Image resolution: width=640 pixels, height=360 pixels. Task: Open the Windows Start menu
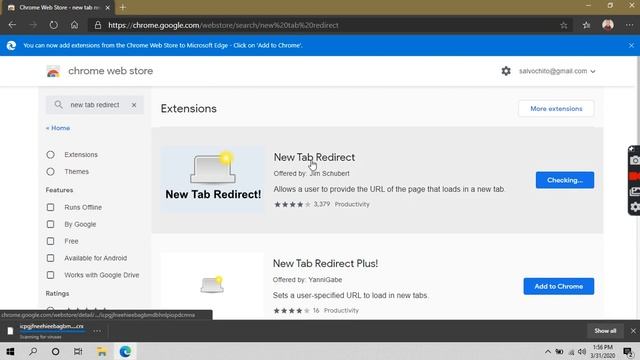tap(11, 351)
